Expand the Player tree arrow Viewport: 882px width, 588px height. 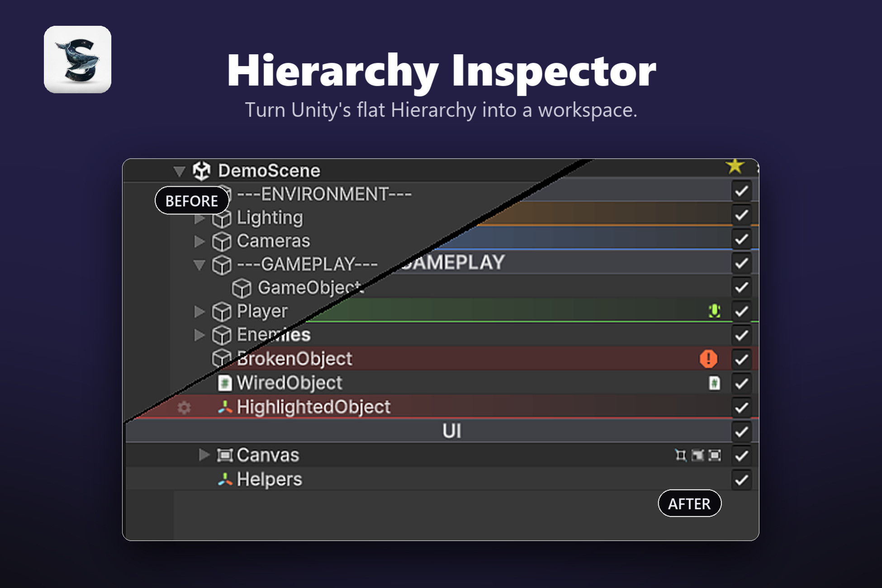199,312
